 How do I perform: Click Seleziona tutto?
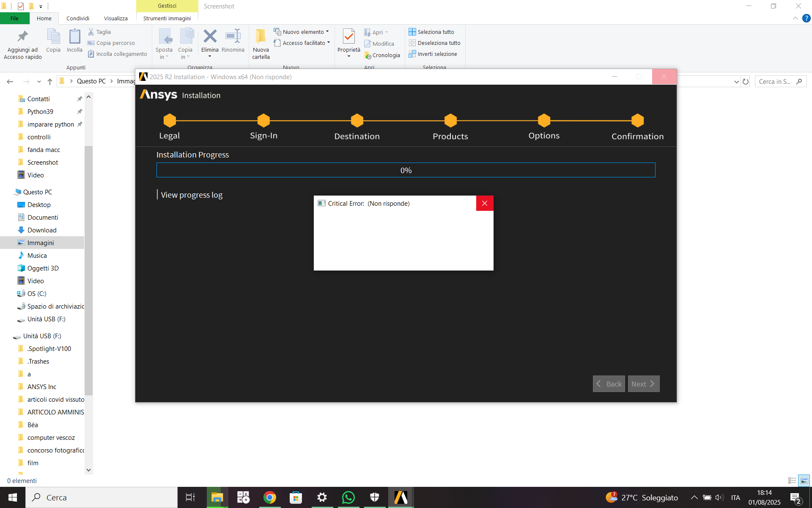pyautogui.click(x=431, y=32)
